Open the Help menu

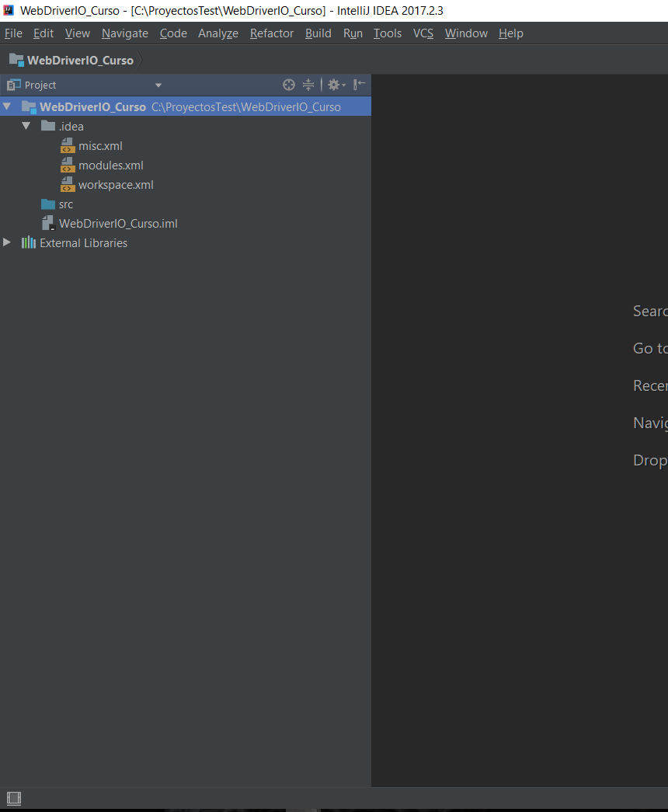511,33
